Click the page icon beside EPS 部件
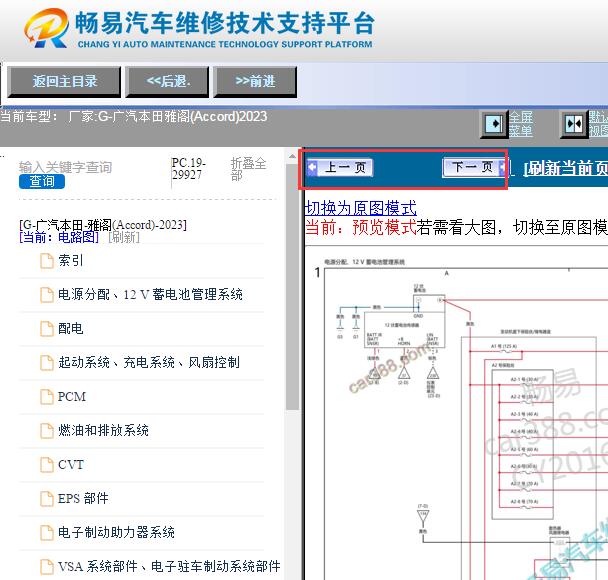 (x=47, y=499)
